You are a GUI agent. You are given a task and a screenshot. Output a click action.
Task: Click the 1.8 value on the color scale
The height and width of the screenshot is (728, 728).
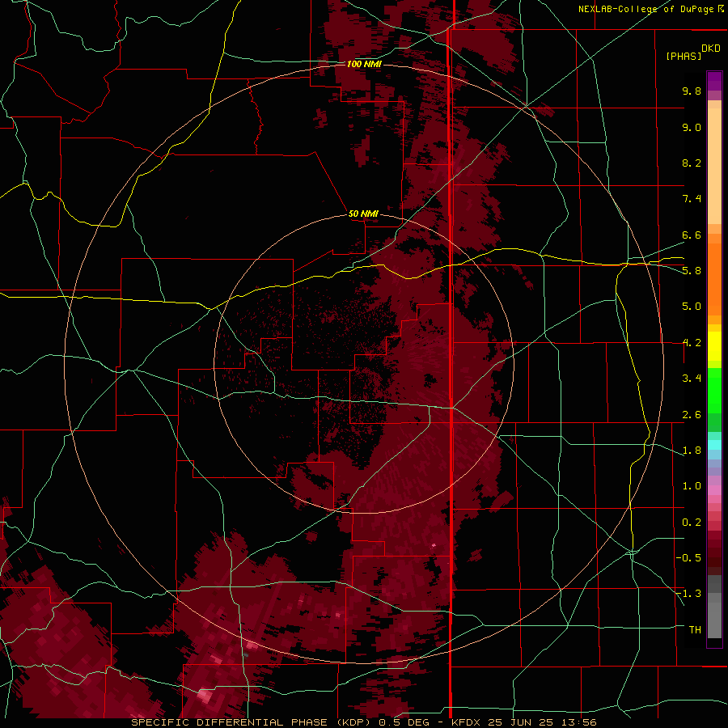(692, 451)
